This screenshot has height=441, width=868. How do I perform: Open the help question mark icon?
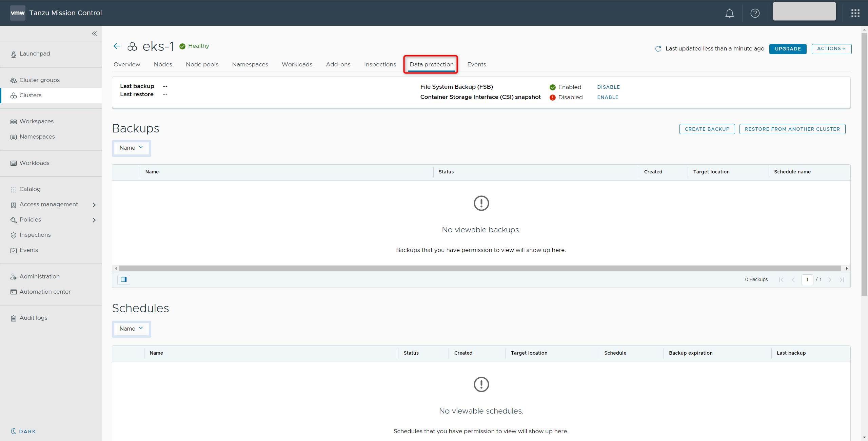755,13
